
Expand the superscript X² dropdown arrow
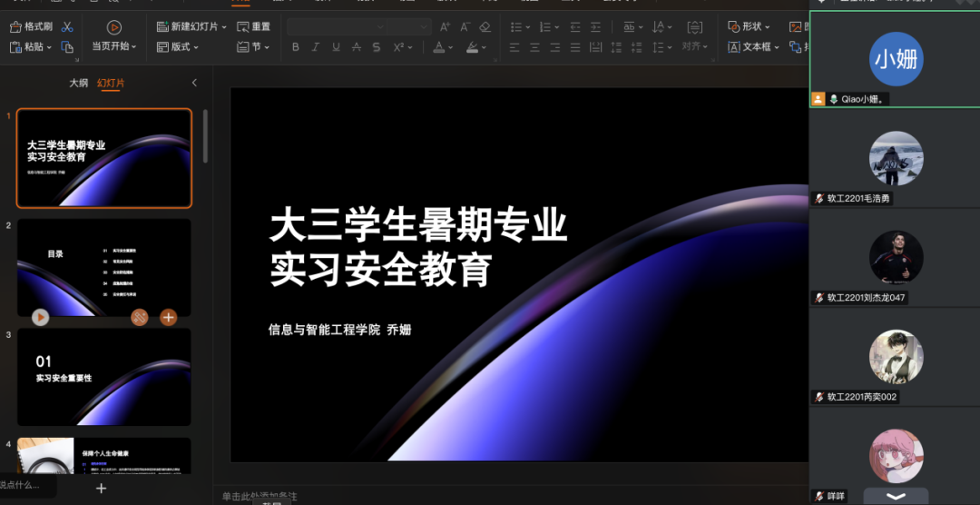pos(409,47)
